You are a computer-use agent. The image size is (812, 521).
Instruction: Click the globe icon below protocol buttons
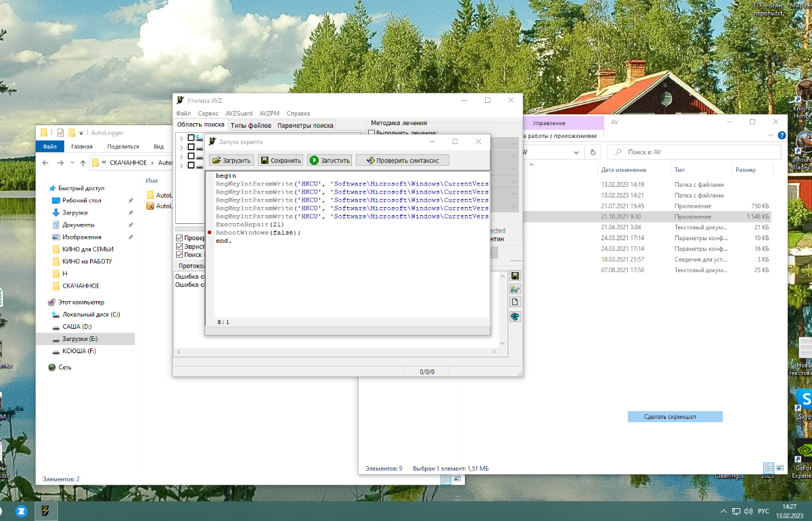coord(515,316)
